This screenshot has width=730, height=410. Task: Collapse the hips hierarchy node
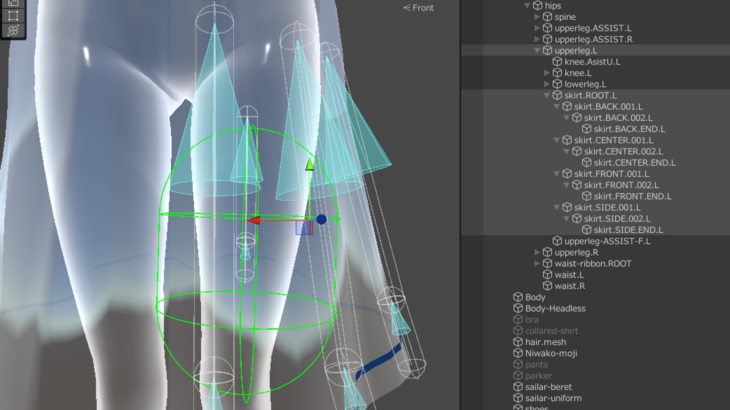pos(526,6)
